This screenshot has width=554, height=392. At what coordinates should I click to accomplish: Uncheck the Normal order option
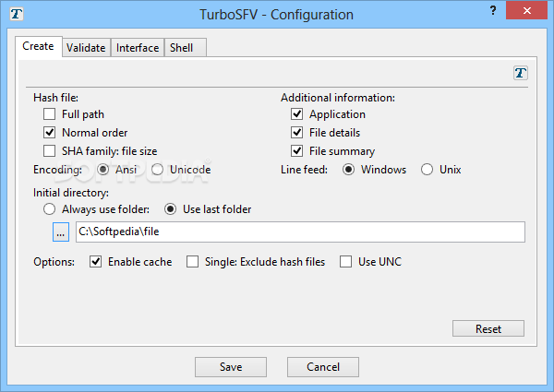point(50,133)
